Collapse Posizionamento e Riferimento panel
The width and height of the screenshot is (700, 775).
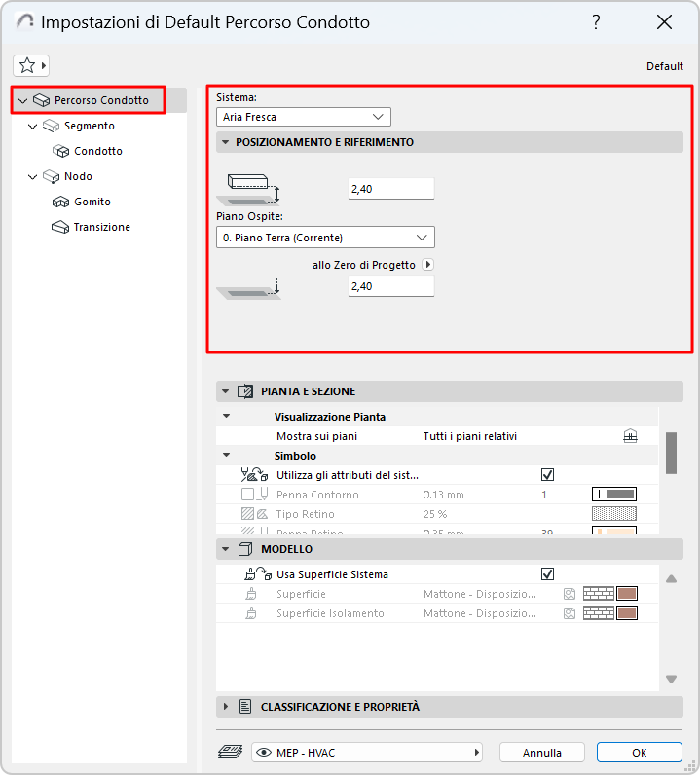226,142
